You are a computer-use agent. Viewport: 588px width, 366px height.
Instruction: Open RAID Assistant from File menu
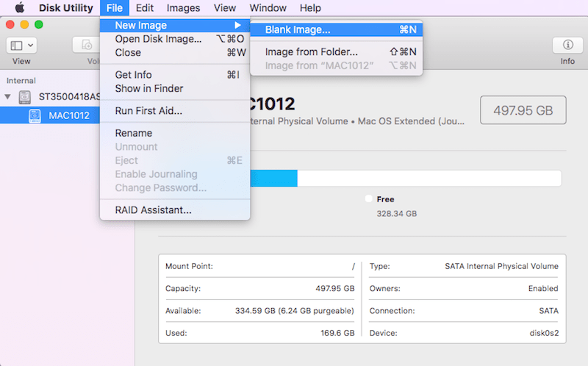click(x=175, y=210)
